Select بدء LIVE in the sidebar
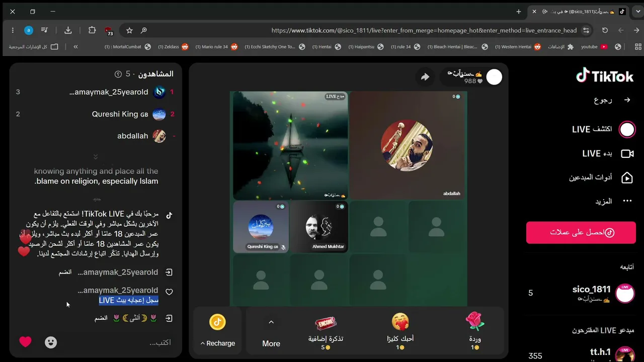The height and width of the screenshot is (362, 644). 608,153
